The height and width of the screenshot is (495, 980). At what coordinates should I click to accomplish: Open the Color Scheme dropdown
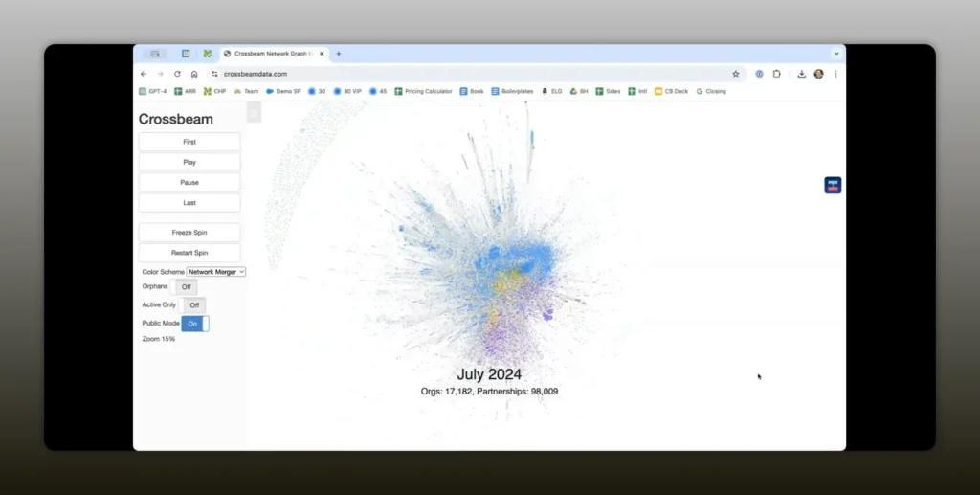pos(216,272)
